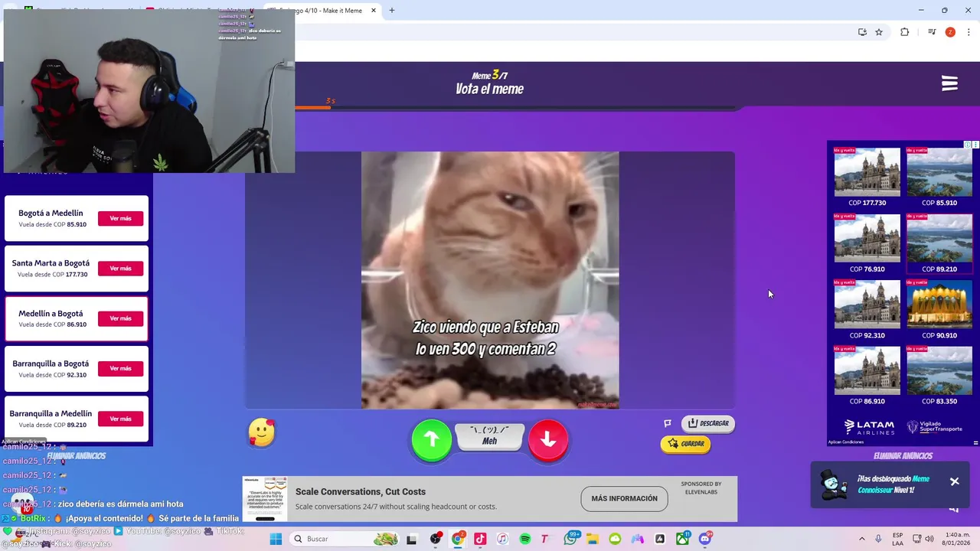Open the flight offer priced COP 85.910
Screen dimensions: 980x551
tap(939, 177)
